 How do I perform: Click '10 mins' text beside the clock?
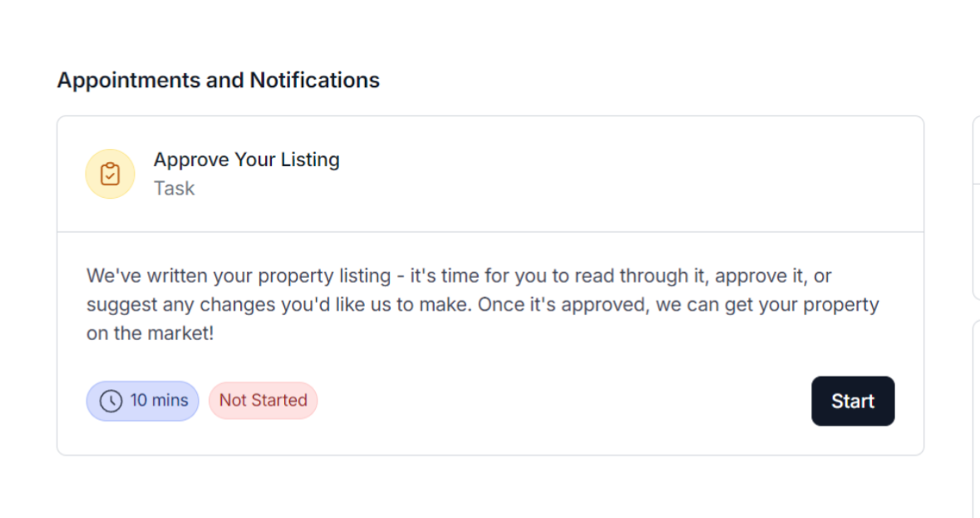[159, 401]
